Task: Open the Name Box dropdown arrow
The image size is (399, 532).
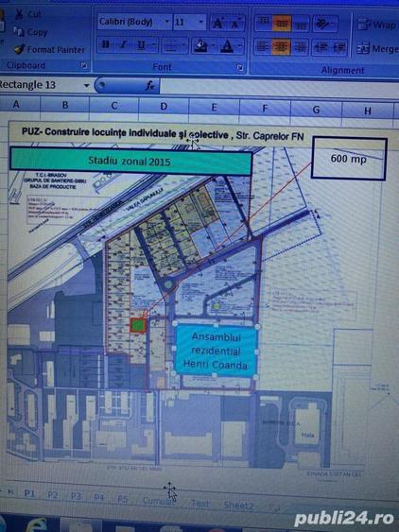Action: 87,85
